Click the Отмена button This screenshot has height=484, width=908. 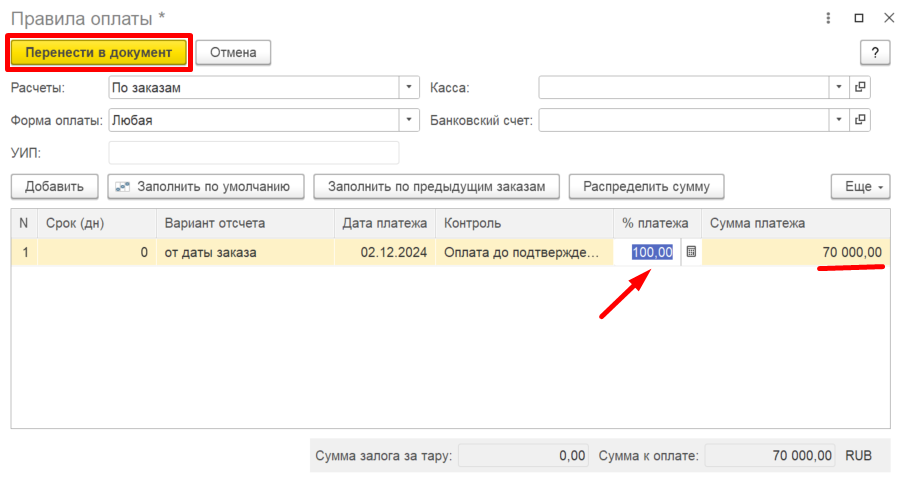(x=233, y=53)
